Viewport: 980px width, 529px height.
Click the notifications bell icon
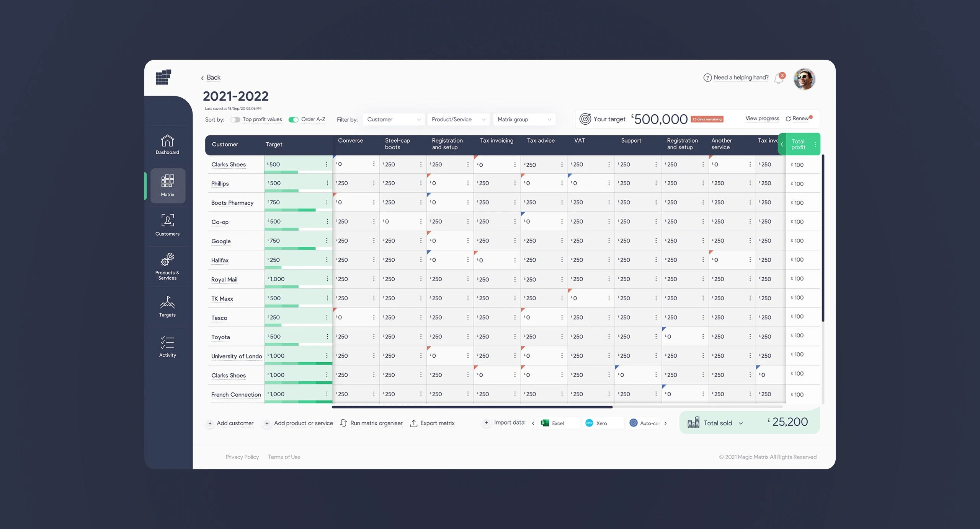click(778, 78)
